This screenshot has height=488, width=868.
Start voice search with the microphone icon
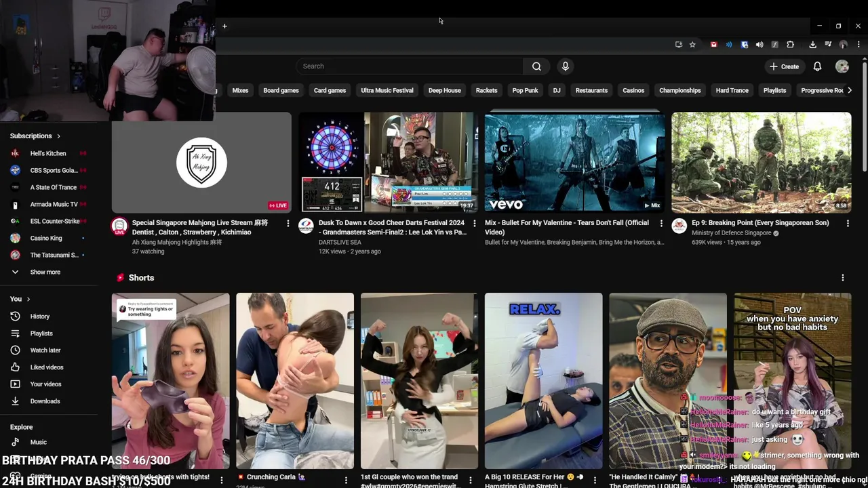566,66
